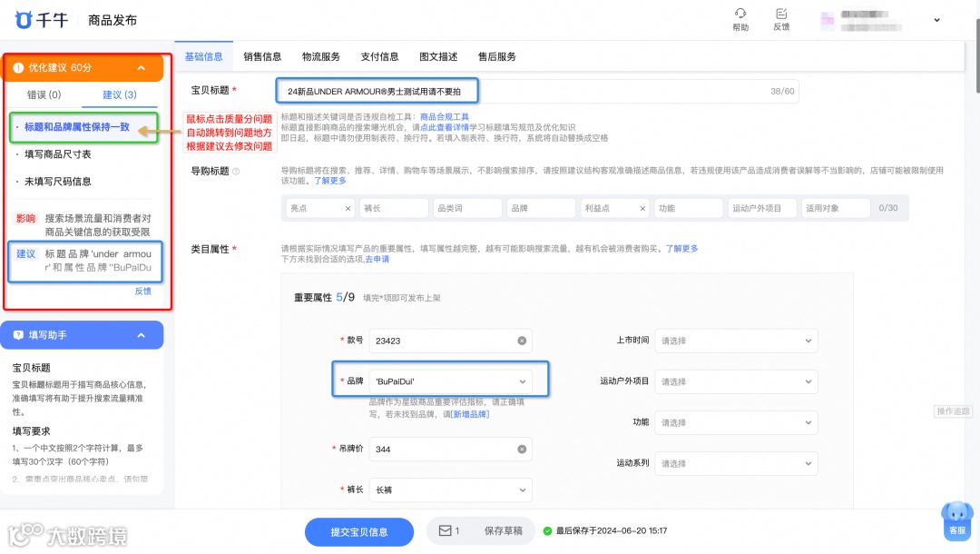980x554 pixels.
Task: Click the envelope draft count icon
Action: 445,531
